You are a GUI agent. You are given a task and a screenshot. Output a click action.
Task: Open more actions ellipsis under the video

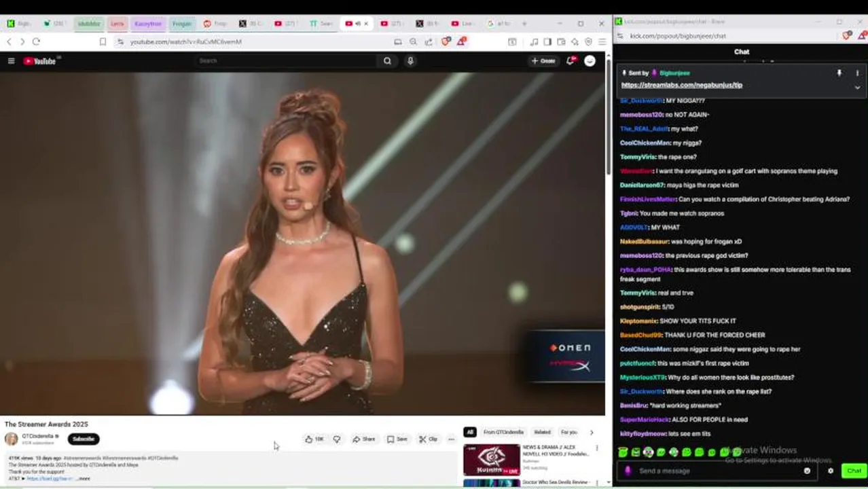click(x=451, y=439)
